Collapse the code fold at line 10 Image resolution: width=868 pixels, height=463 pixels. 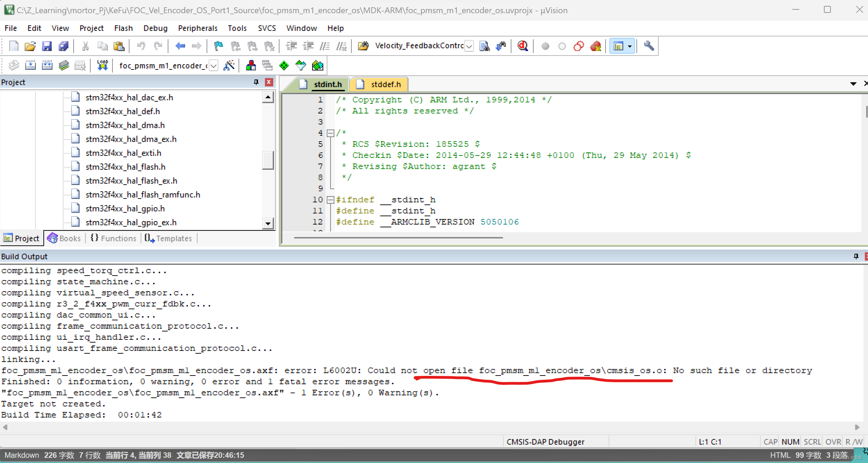(x=331, y=200)
